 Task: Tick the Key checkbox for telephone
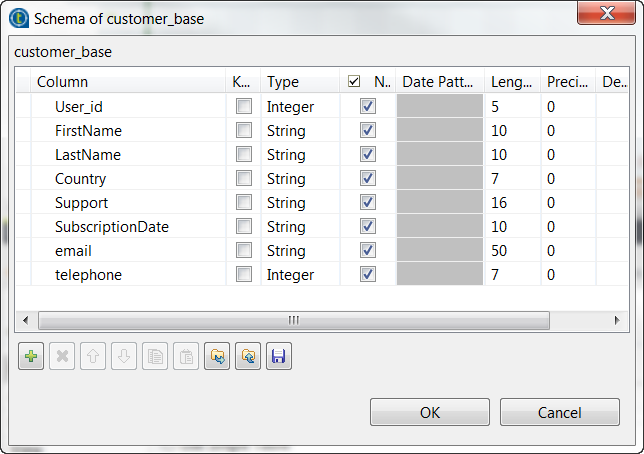(243, 275)
